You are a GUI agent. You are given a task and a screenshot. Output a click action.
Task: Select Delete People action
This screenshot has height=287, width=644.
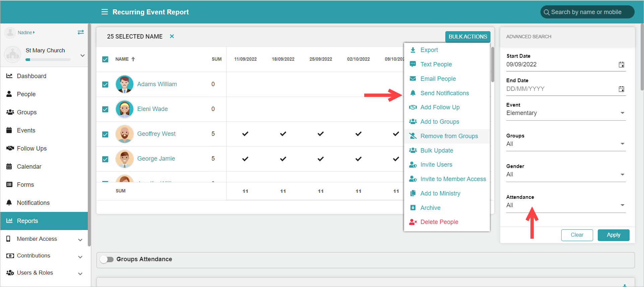click(447, 222)
